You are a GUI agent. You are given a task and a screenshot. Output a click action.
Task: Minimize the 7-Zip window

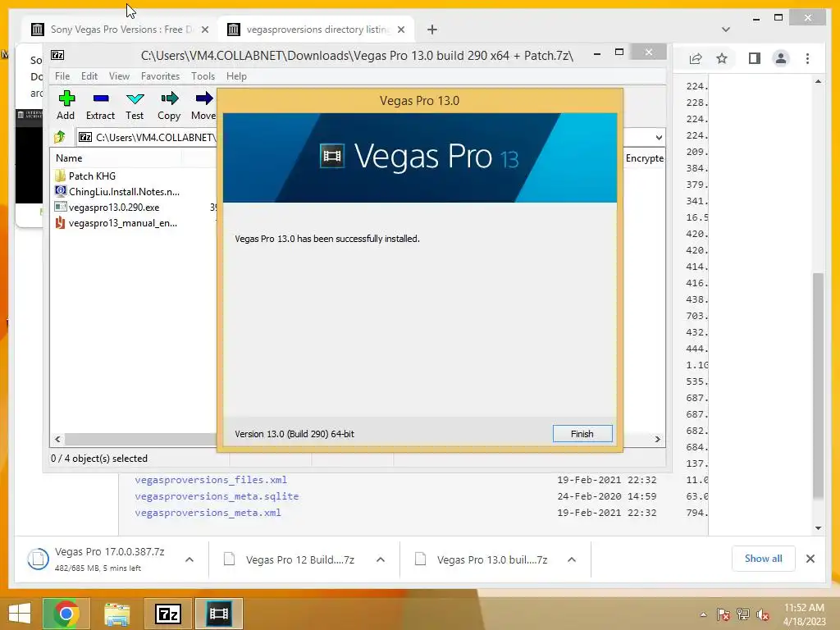597,53
